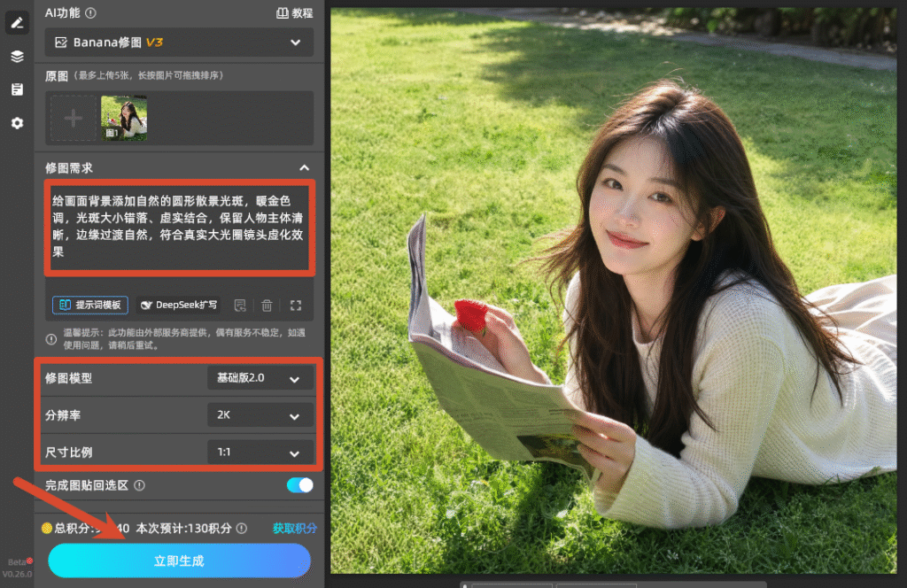The height and width of the screenshot is (588, 907).
Task: Open the 修图模型 基础版2.0 dropdown
Action: coord(261,378)
